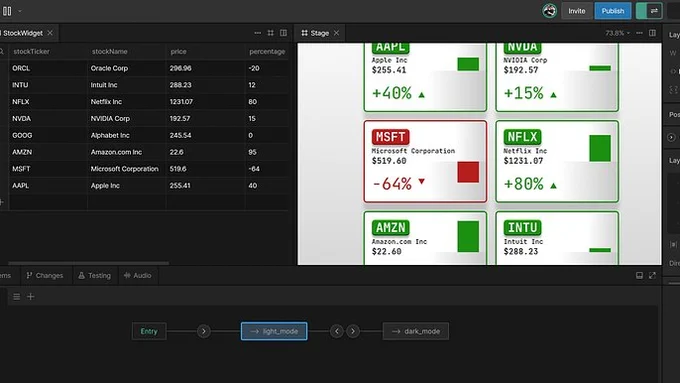Image resolution: width=680 pixels, height=383 pixels.
Task: Open the list menu icon in the state machine toolbar
Action: point(16,297)
